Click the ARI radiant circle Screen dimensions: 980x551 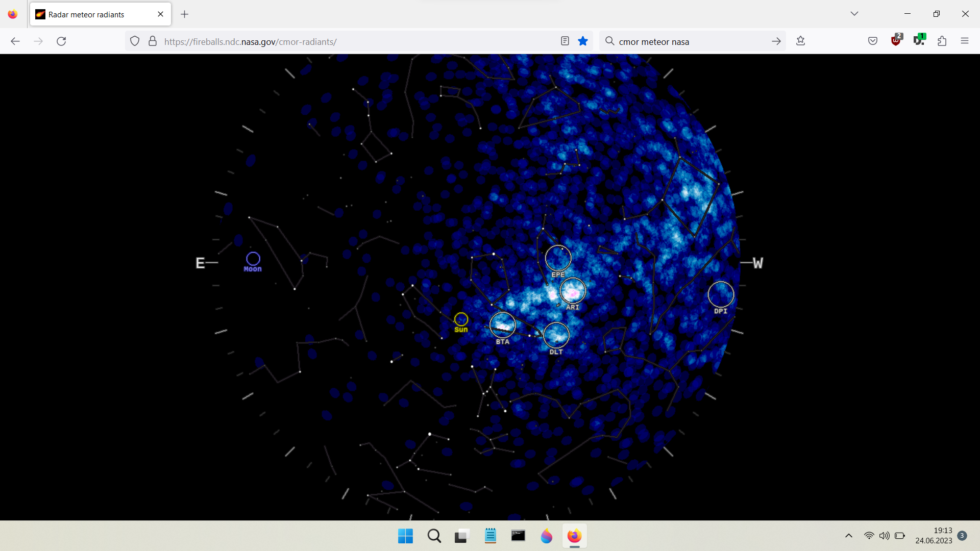click(x=573, y=291)
